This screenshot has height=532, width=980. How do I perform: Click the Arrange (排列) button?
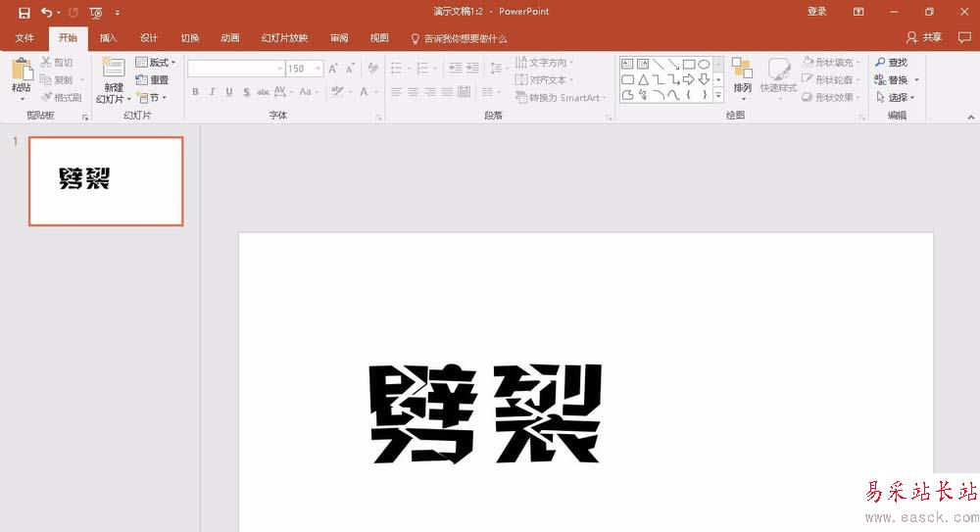743,78
